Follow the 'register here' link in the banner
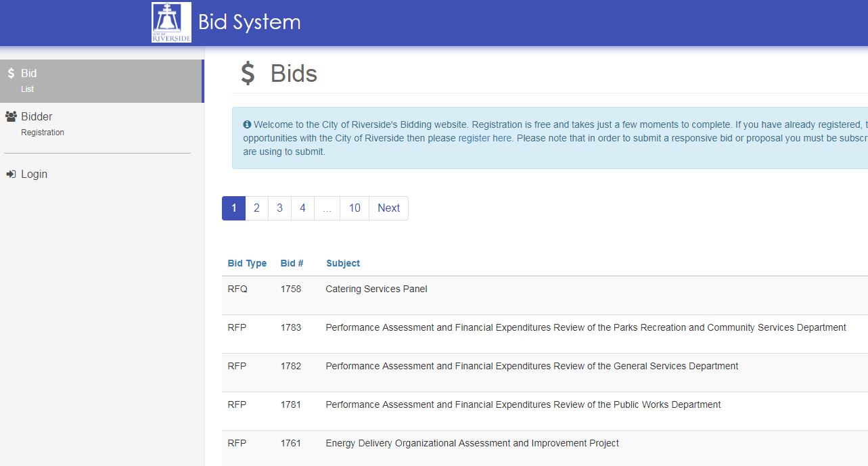This screenshot has width=868, height=466. point(485,138)
